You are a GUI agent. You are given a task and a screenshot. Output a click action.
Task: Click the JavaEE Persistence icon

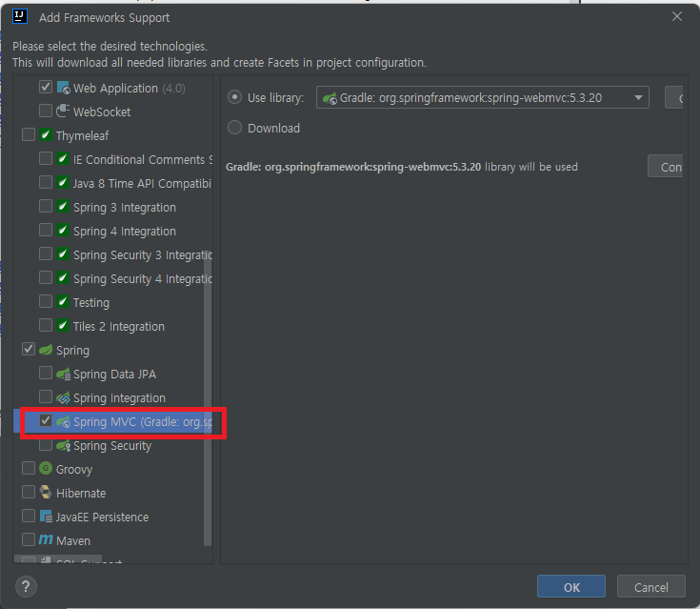coord(46,517)
